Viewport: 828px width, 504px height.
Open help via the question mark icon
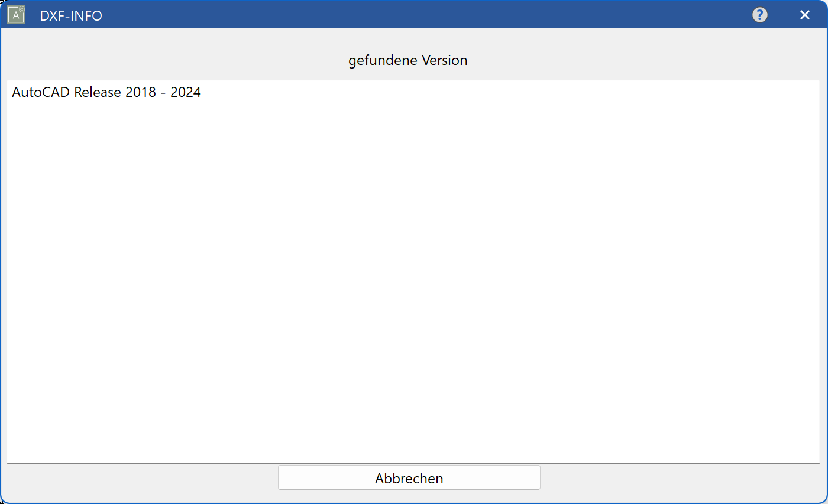[x=759, y=15]
